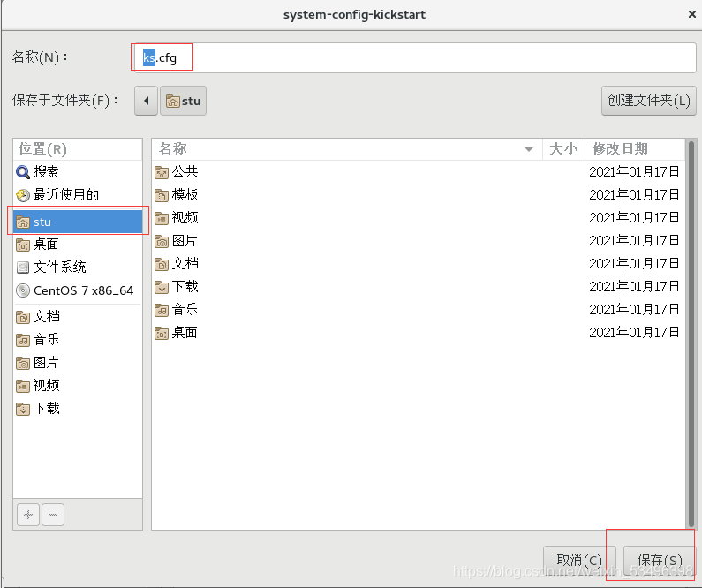Select 公共 folder name in file list
Screen dimensions: 702x588
pos(185,172)
